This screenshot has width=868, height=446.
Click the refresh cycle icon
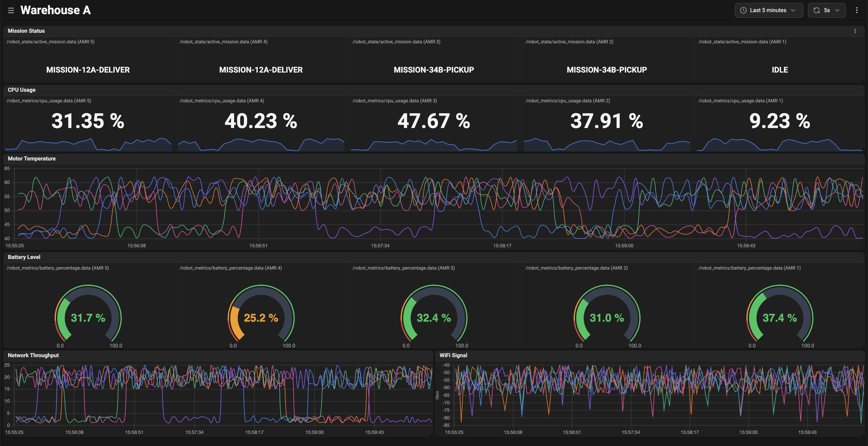[x=816, y=10]
